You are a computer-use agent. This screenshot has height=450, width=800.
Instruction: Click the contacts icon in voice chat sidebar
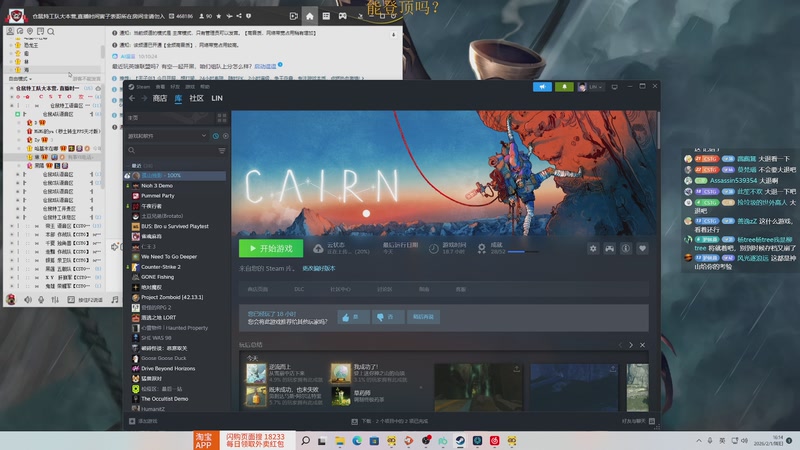tap(10, 32)
